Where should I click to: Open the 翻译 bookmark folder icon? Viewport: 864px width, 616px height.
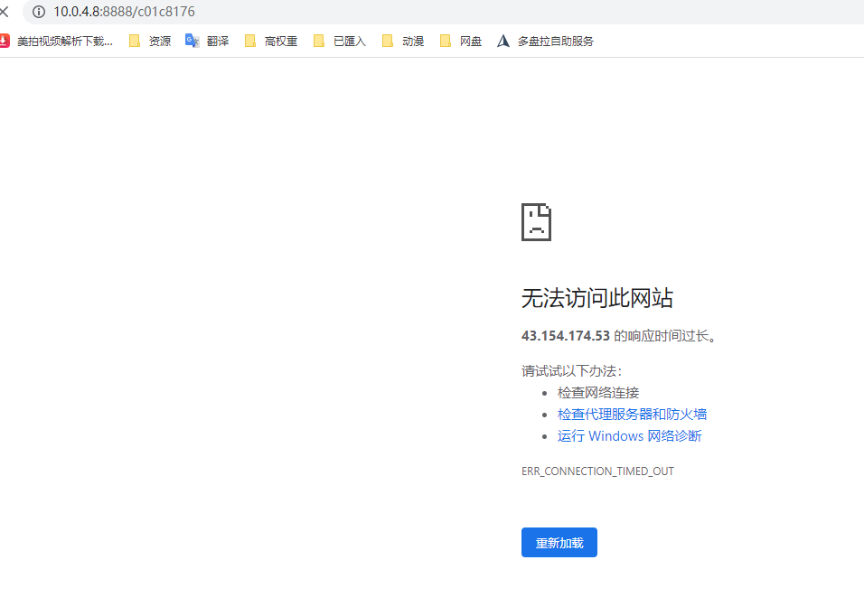193,40
